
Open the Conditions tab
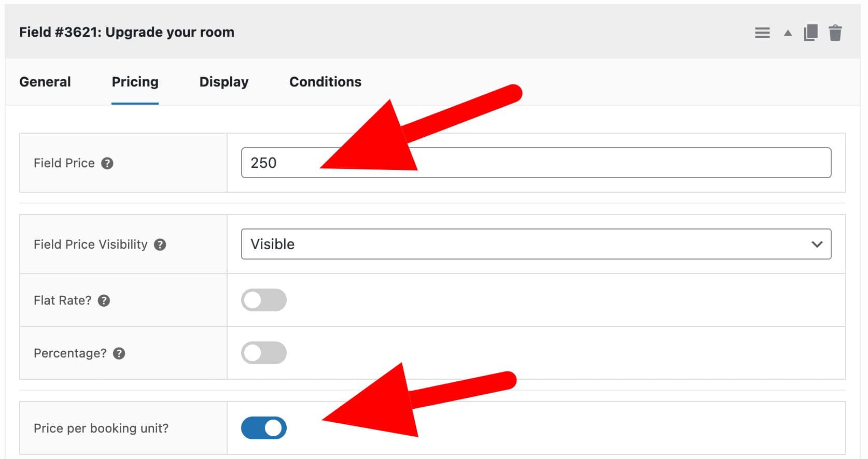[325, 81]
